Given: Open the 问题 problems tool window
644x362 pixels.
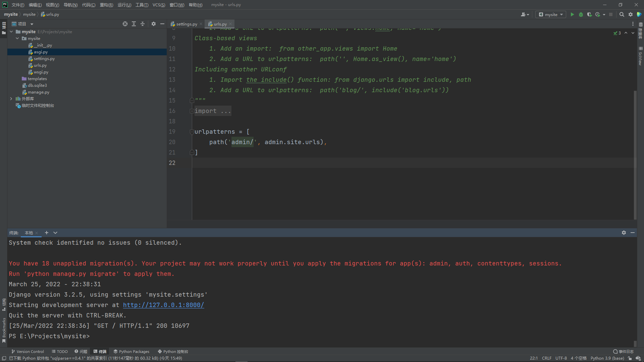Looking at the screenshot, I should click(81, 352).
